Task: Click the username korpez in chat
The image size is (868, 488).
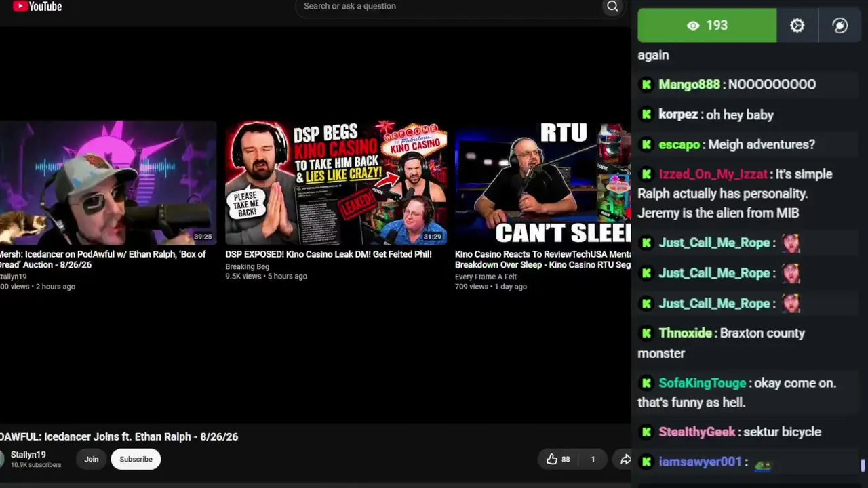Action: 678,115
